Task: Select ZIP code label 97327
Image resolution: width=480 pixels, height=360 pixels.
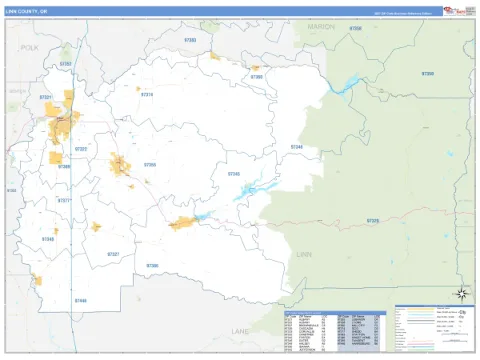Action: coord(113,254)
